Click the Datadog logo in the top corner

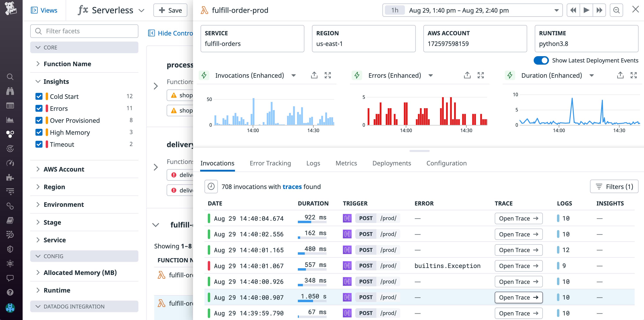pyautogui.click(x=10, y=8)
